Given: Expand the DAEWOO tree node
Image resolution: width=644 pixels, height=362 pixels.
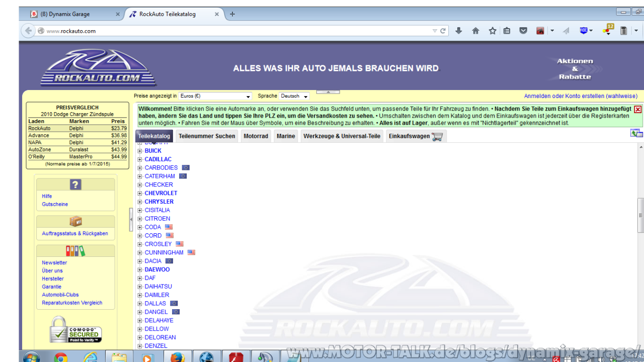Looking at the screenshot, I should click(x=140, y=269).
